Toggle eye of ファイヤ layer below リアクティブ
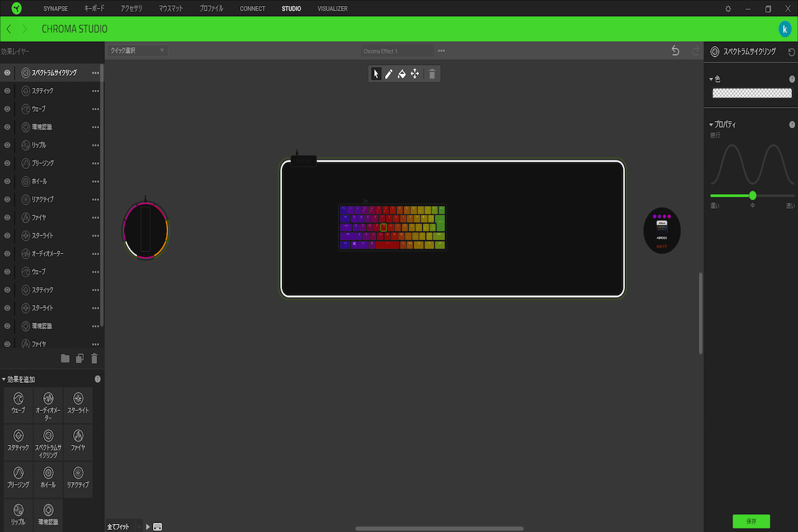Screen dimensions: 798x532 [7, 217]
